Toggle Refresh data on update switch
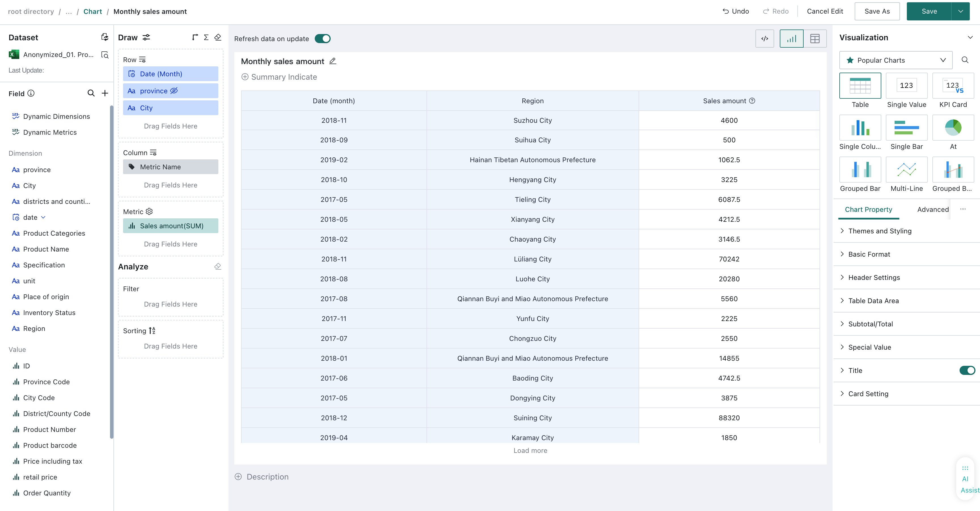This screenshot has height=511, width=980. [323, 39]
